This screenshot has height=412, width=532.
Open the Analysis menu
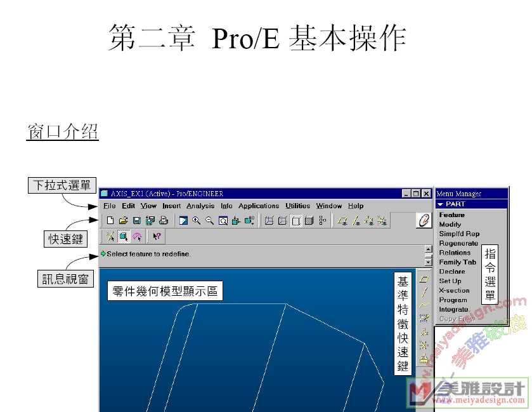200,206
